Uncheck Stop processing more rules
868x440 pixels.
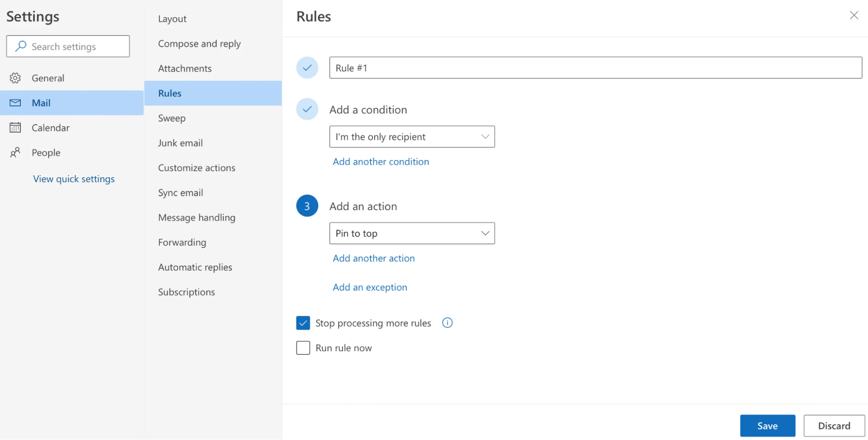pos(303,323)
